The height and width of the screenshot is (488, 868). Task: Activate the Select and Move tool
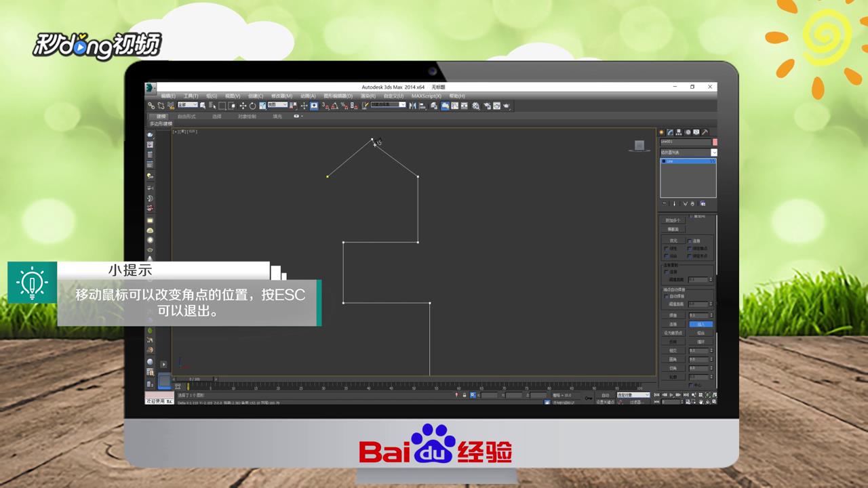click(243, 106)
